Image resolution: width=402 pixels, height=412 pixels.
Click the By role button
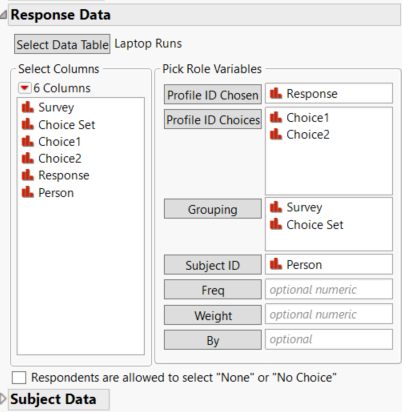(213, 340)
